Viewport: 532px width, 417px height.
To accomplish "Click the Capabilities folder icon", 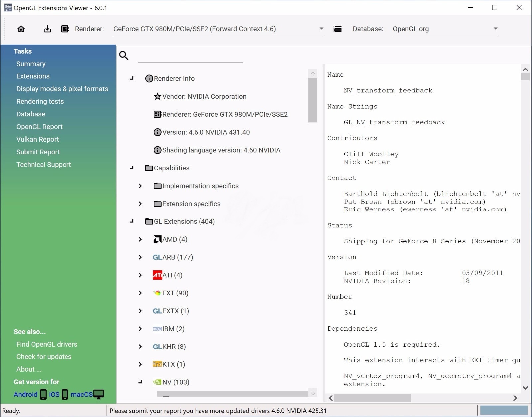I will point(149,168).
